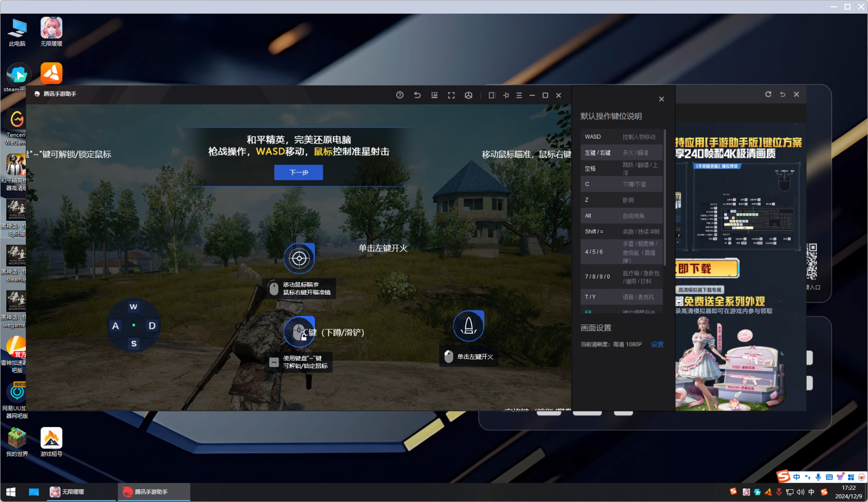
Task: Click the show desktop taskbar icon
Action: click(x=34, y=492)
